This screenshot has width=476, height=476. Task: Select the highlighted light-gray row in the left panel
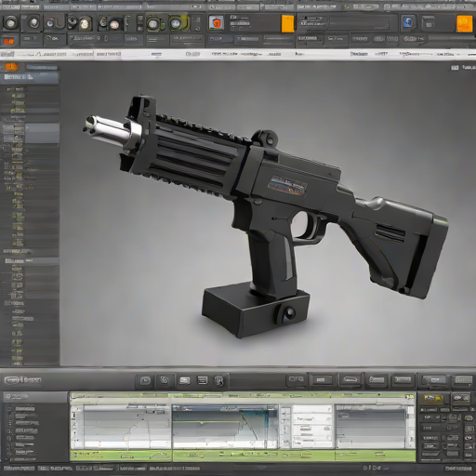pyautogui.click(x=42, y=133)
